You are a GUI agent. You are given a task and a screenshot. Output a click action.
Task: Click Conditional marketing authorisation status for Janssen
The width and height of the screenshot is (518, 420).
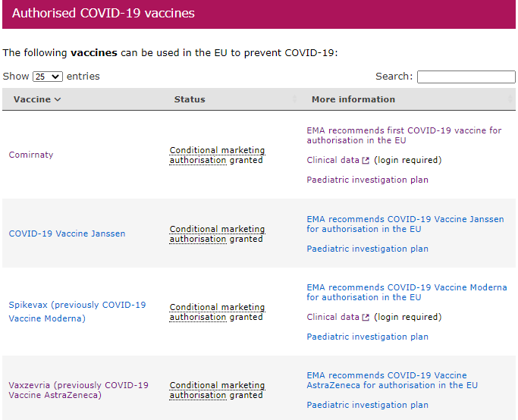(217, 234)
